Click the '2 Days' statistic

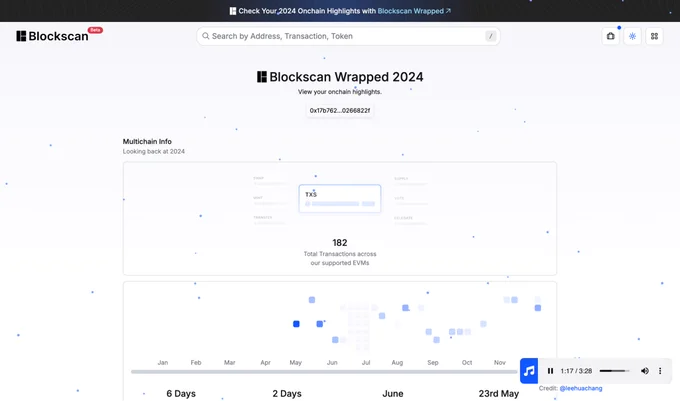[287, 394]
